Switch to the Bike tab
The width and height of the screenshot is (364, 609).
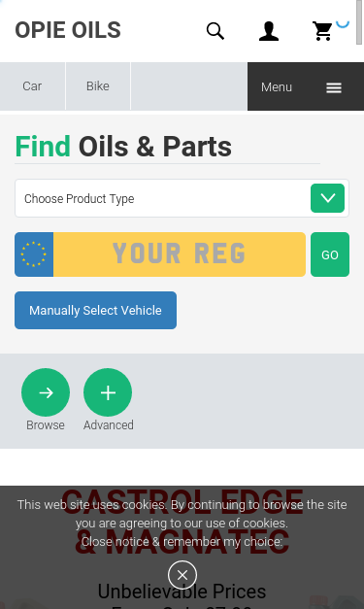(98, 86)
